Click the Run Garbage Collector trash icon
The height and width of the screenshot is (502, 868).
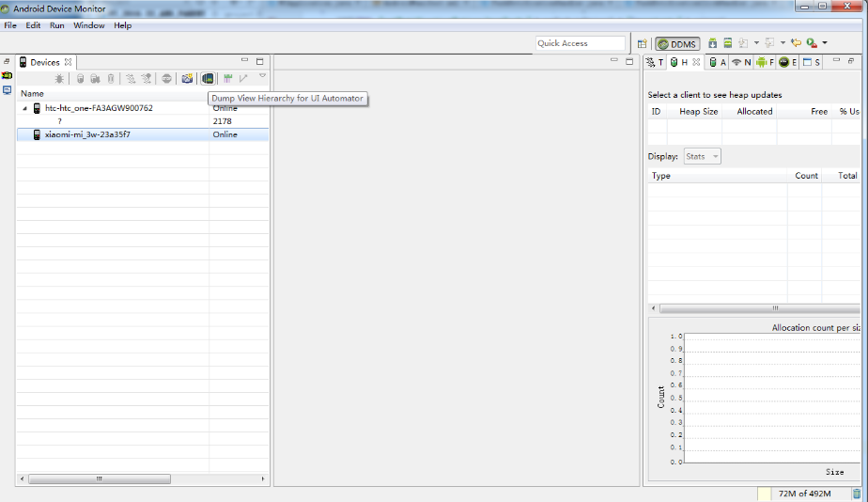click(x=857, y=494)
